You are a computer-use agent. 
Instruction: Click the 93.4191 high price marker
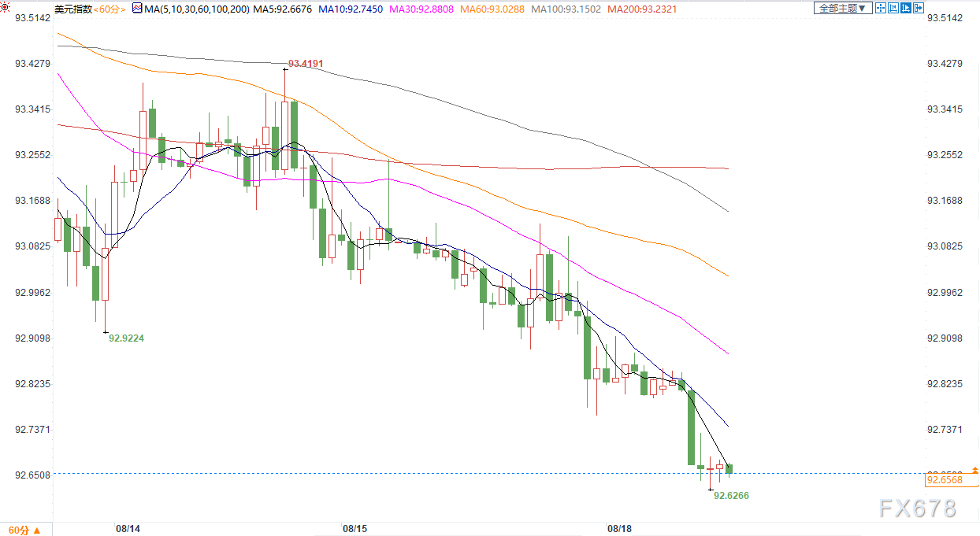tap(306, 64)
